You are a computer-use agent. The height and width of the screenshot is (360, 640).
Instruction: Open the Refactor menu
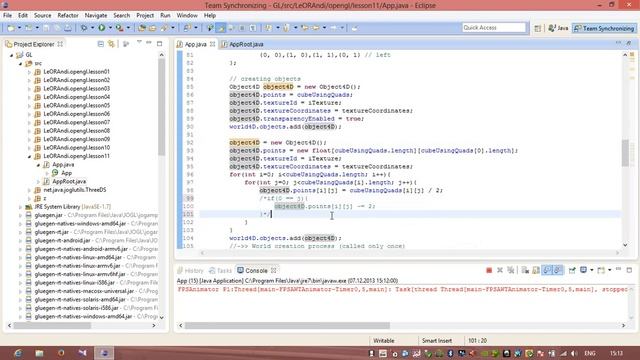coord(68,15)
